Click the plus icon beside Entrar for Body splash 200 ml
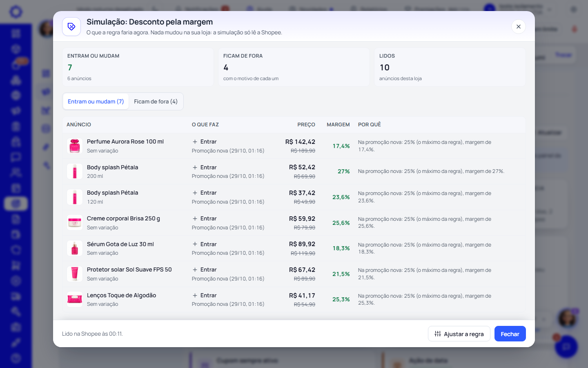This screenshot has width=588, height=368. click(195, 167)
